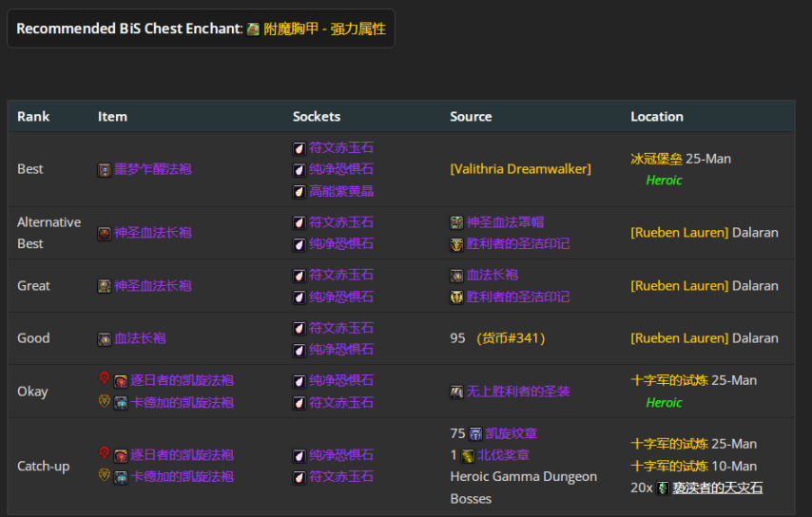Image resolution: width=812 pixels, height=517 pixels.
Task: Click the 无上胜利者的圣装 token icon
Action: [456, 392]
